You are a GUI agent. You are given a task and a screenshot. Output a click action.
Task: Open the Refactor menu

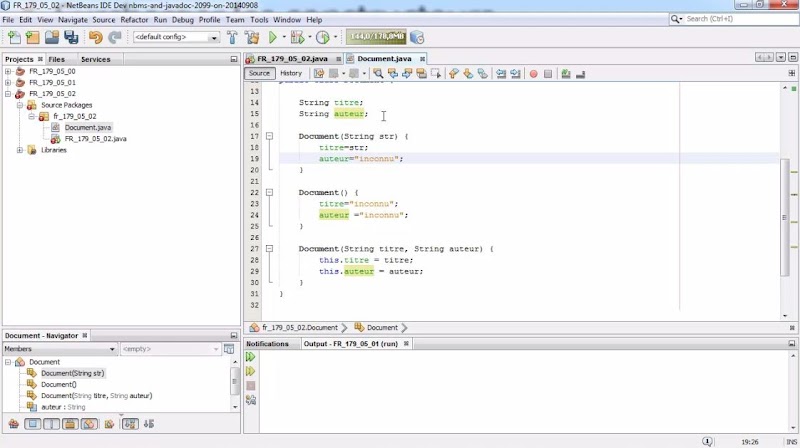[x=134, y=20]
